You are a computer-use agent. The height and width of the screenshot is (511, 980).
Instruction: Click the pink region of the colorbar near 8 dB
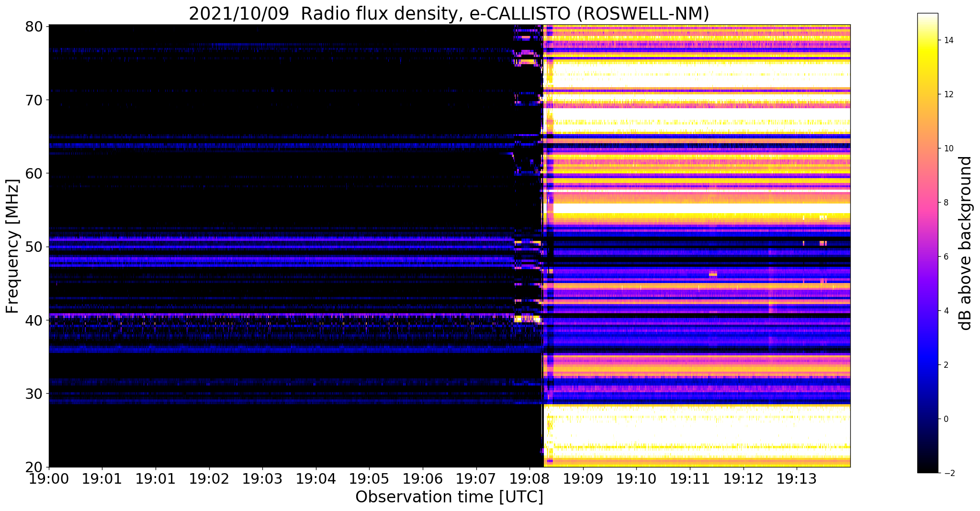pyautogui.click(x=927, y=203)
